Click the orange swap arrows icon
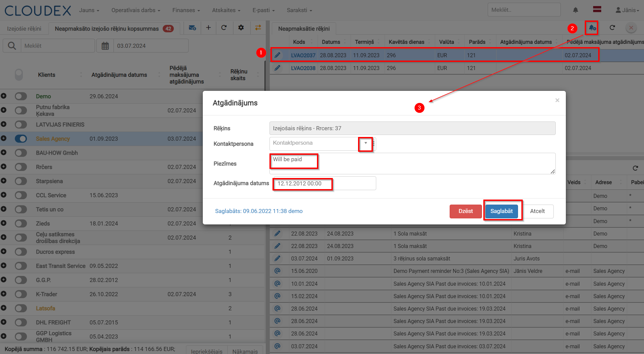 point(258,28)
